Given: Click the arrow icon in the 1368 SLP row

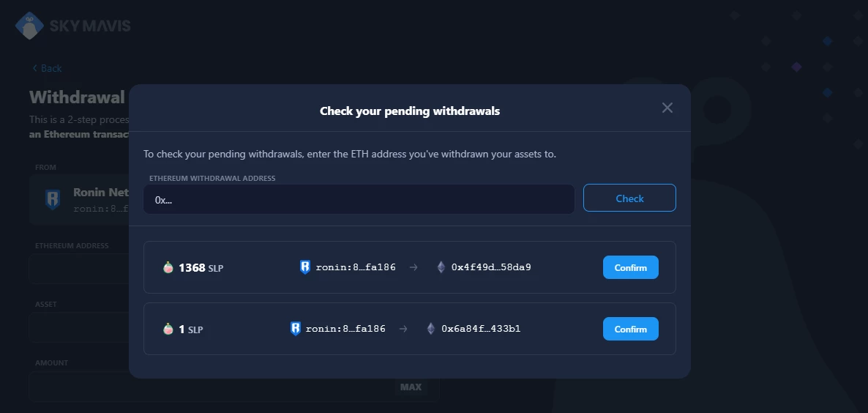Looking at the screenshot, I should click(x=414, y=267).
